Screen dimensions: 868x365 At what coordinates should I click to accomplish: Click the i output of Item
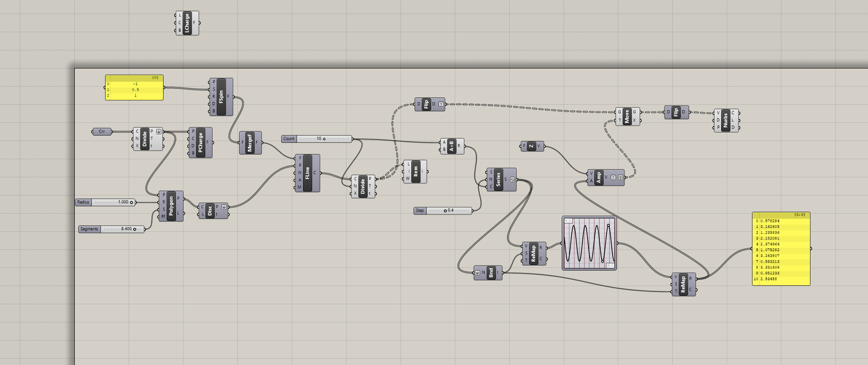click(422, 171)
